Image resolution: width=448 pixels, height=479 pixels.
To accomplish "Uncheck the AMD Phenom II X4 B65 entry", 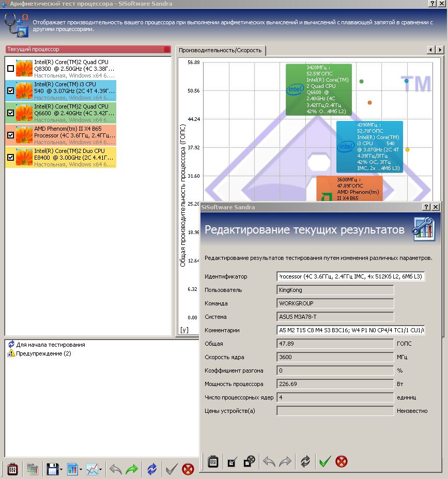I will coord(11,135).
